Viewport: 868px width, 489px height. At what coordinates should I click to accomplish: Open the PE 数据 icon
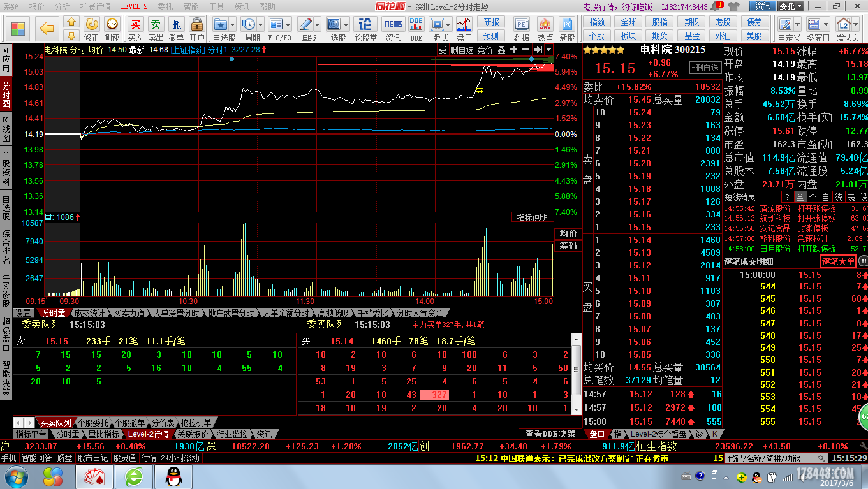click(522, 29)
